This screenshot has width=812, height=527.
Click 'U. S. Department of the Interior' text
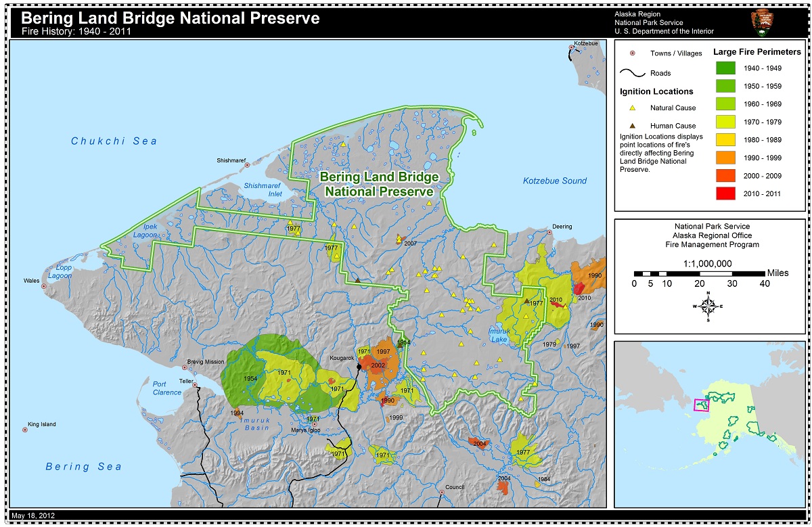tap(664, 31)
